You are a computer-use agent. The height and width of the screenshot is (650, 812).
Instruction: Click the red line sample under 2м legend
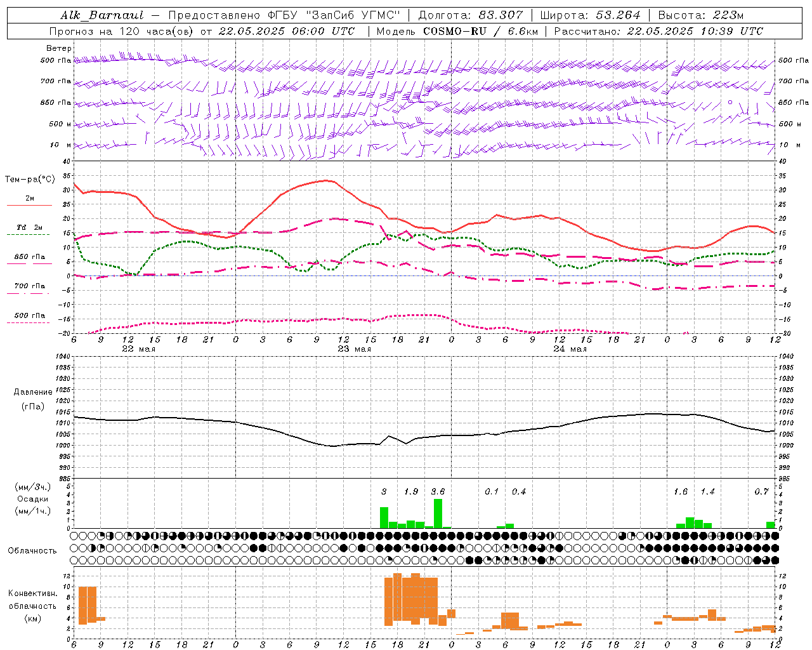[x=29, y=206]
